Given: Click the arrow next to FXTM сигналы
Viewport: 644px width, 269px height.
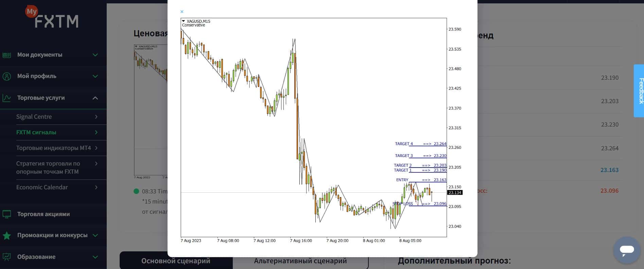Looking at the screenshot, I should click(96, 132).
